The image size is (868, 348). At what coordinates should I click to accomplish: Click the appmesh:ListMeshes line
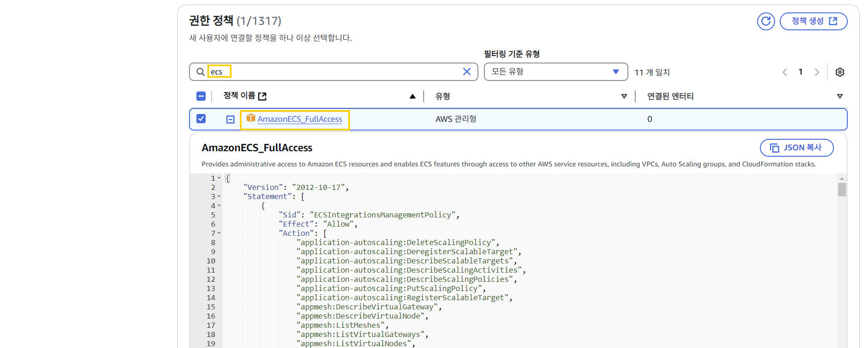point(343,325)
